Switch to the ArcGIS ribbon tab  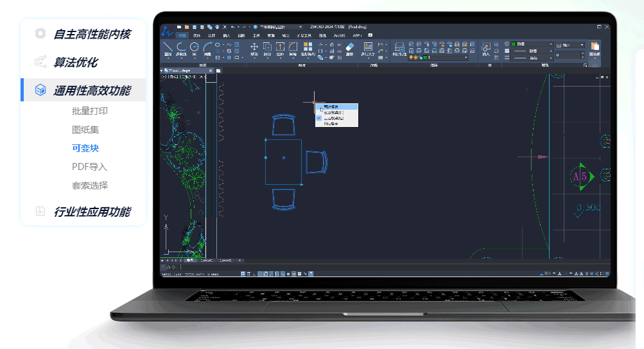339,35
